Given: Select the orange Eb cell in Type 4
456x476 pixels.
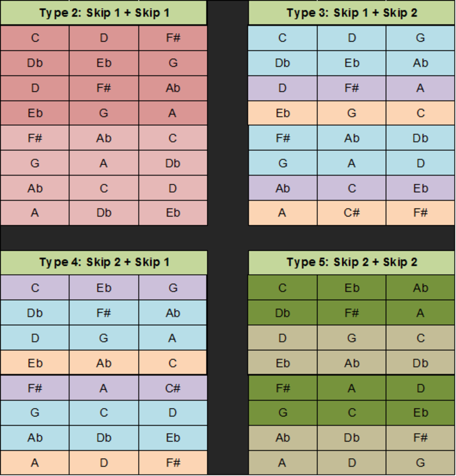Looking at the screenshot, I should tap(35, 363).
